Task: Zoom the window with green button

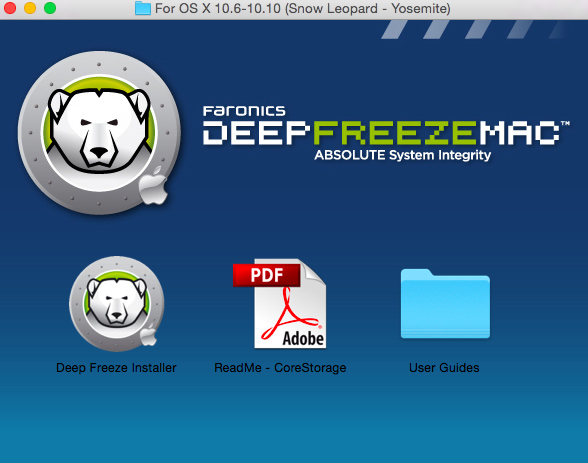Action: (50, 8)
